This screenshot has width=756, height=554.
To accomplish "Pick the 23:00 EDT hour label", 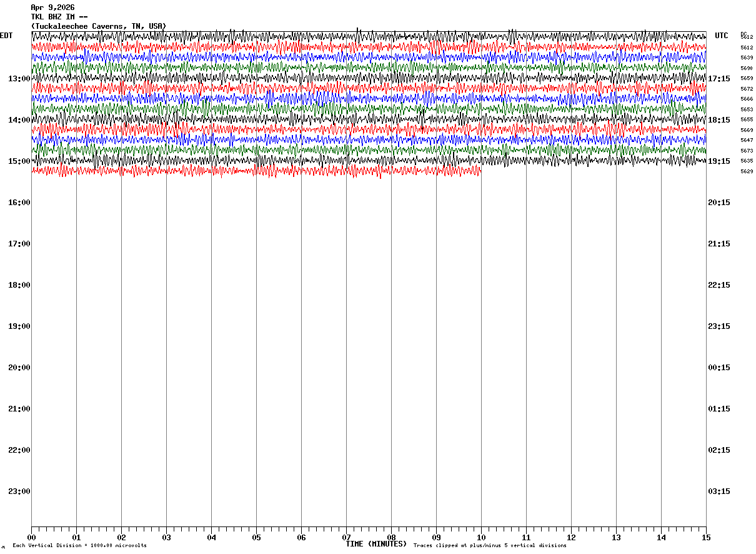I will click(x=19, y=491).
